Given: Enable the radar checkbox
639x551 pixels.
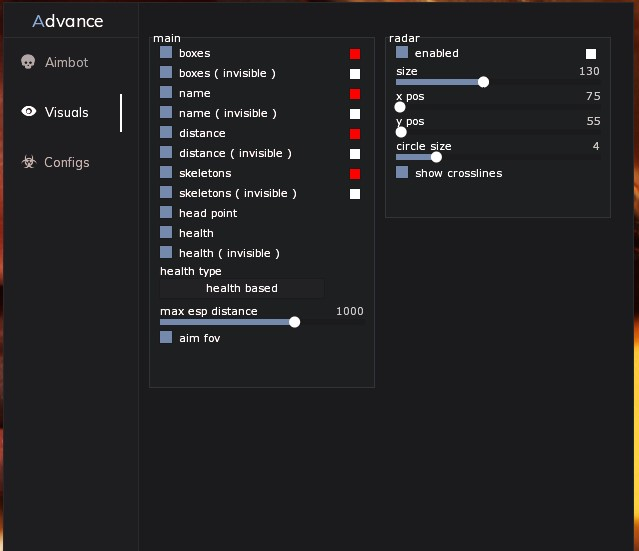Looking at the screenshot, I should click(x=402, y=53).
